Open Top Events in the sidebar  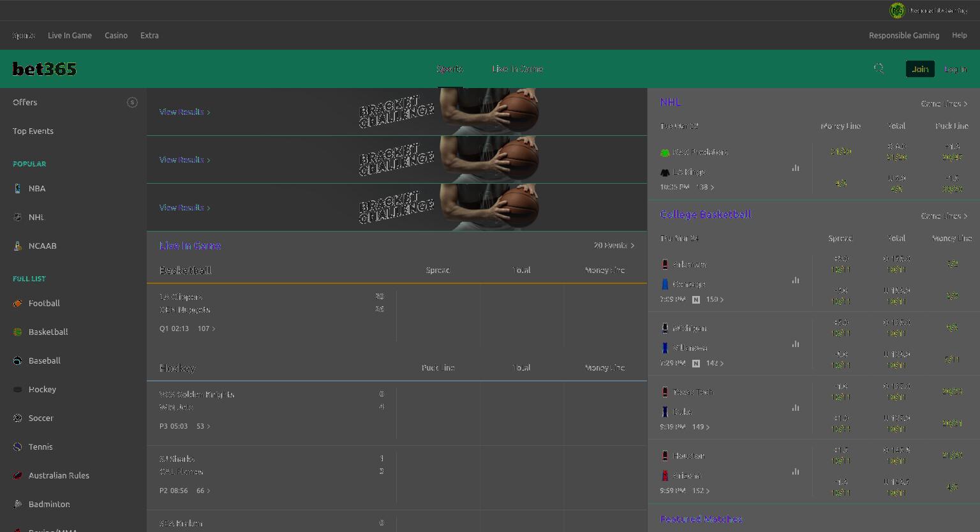click(33, 131)
